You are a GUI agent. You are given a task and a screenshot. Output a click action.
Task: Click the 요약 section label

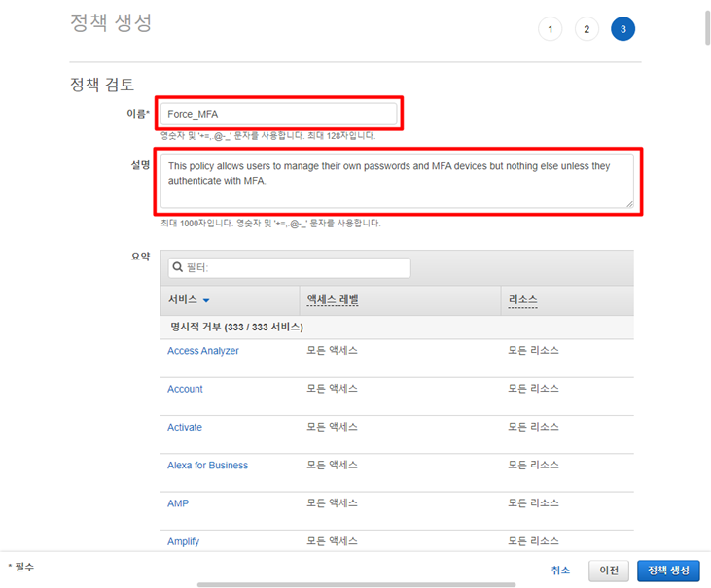pyautogui.click(x=140, y=257)
